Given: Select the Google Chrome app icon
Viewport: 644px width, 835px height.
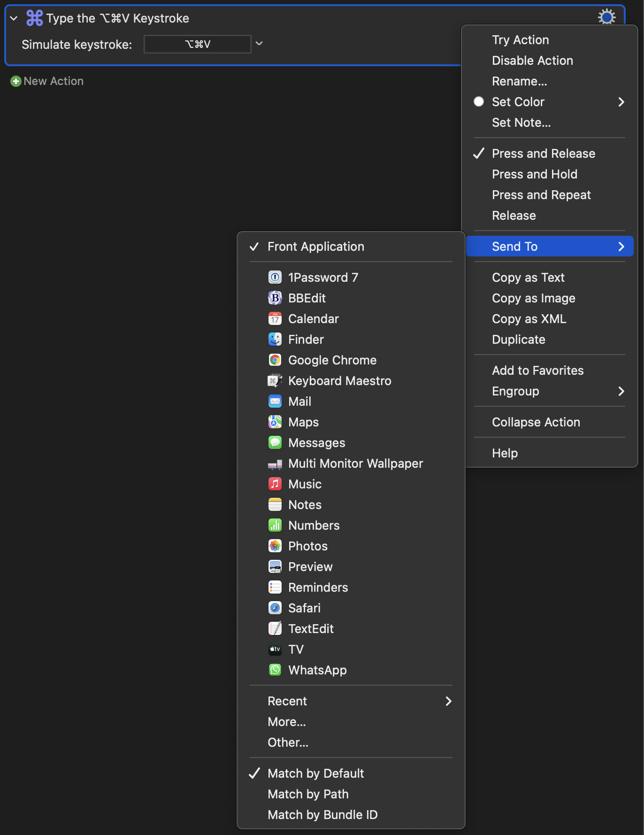Looking at the screenshot, I should [x=275, y=360].
